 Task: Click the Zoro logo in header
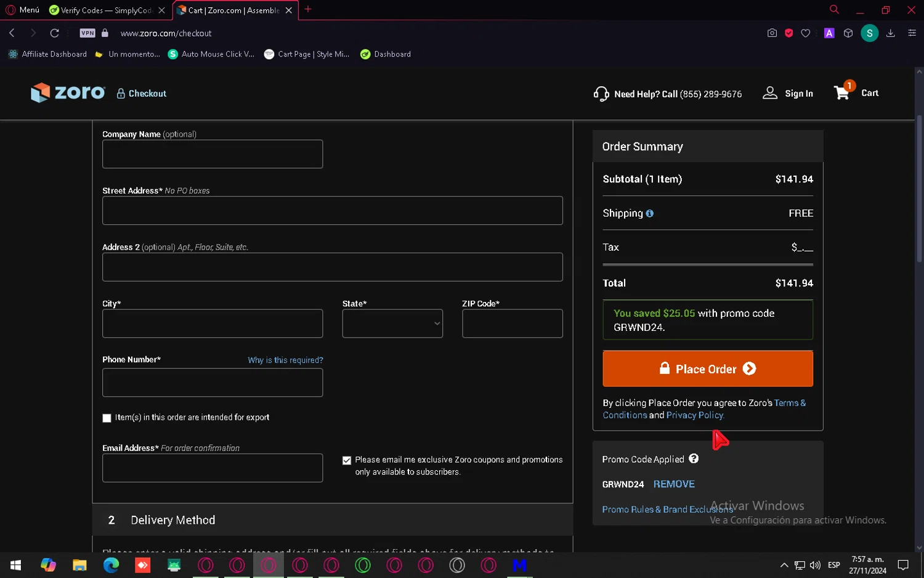coord(68,93)
